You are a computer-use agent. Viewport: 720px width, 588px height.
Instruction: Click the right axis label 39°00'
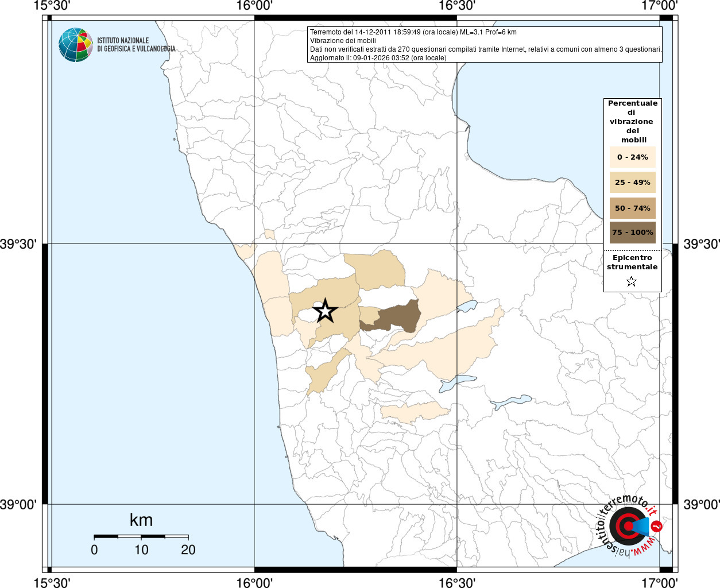(x=701, y=505)
